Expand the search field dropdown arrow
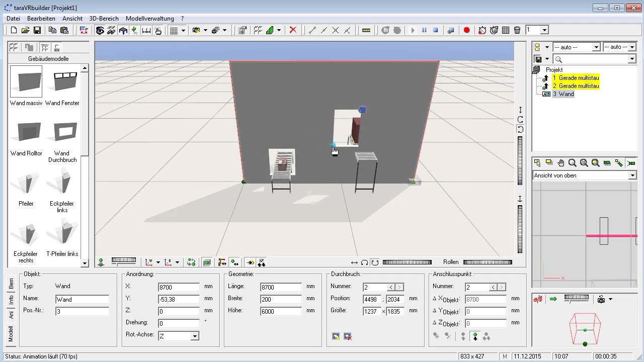Image resolution: width=644 pixels, height=362 pixels. coord(632,59)
